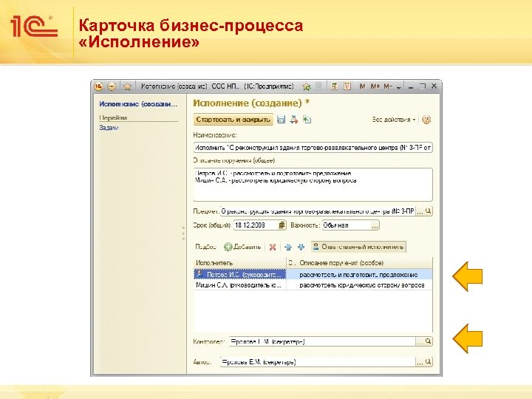Viewport: 532px width, 399px height.
Task: Open Автор selection ellipsis button
Action: pyautogui.click(x=420, y=362)
